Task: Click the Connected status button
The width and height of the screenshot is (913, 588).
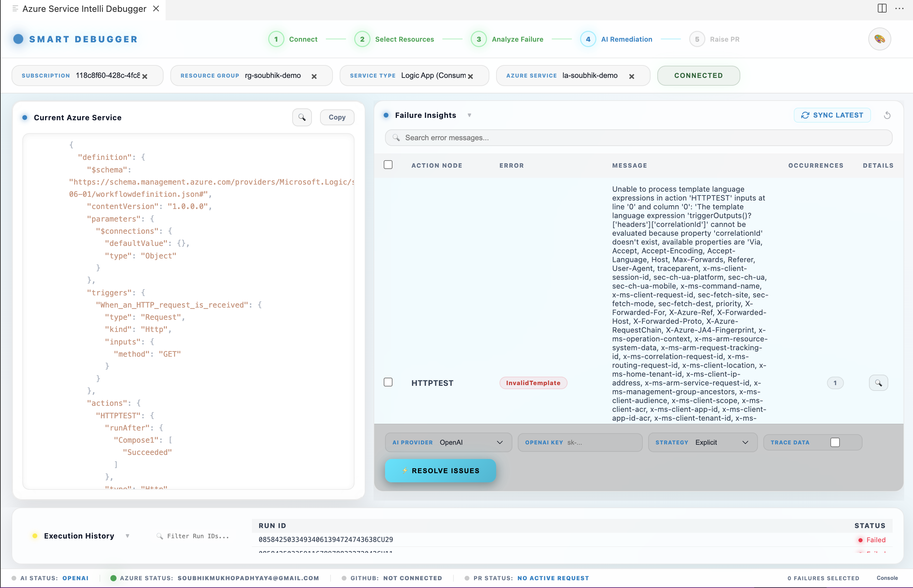Action: tap(699, 76)
